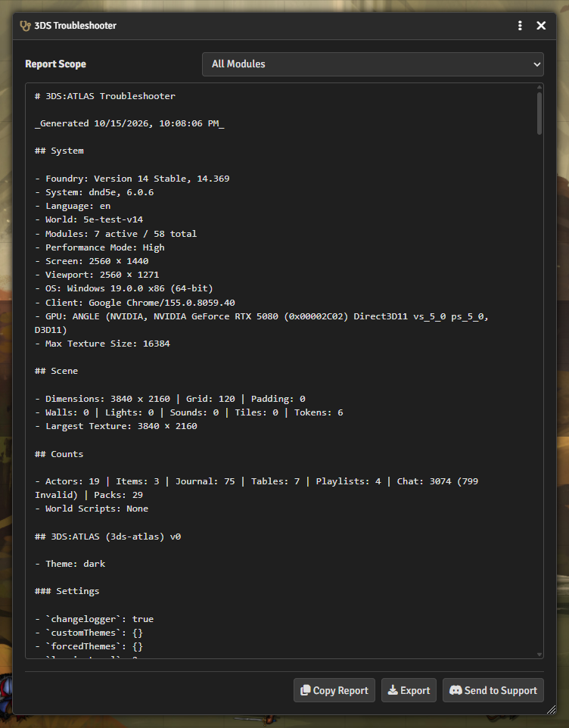This screenshot has width=569, height=728.
Task: Click the "Modules: 7 active / 58 total" line
Action: click(116, 234)
